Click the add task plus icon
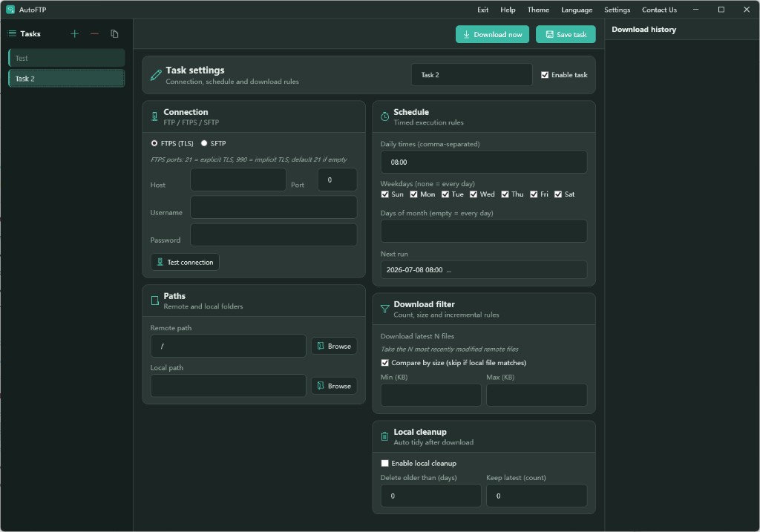 coord(74,34)
